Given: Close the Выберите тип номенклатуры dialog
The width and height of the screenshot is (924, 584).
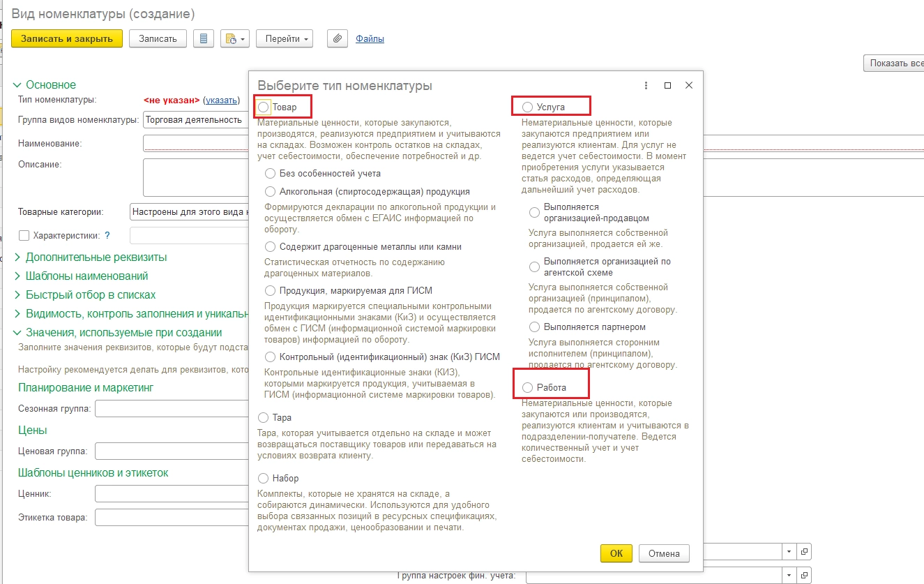Looking at the screenshot, I should 689,85.
